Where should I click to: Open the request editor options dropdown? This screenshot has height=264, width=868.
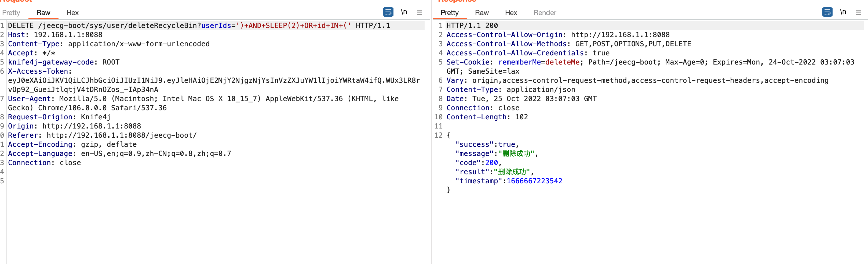(x=420, y=12)
